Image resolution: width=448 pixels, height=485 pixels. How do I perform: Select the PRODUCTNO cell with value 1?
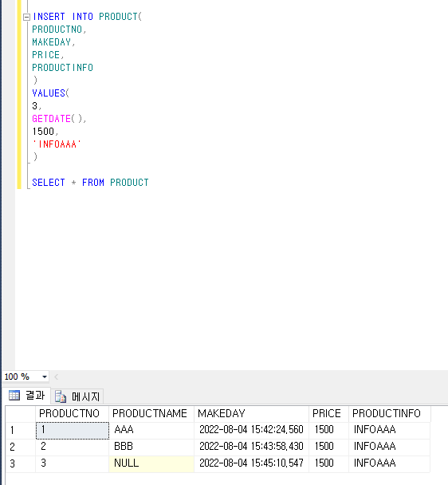(x=73, y=430)
